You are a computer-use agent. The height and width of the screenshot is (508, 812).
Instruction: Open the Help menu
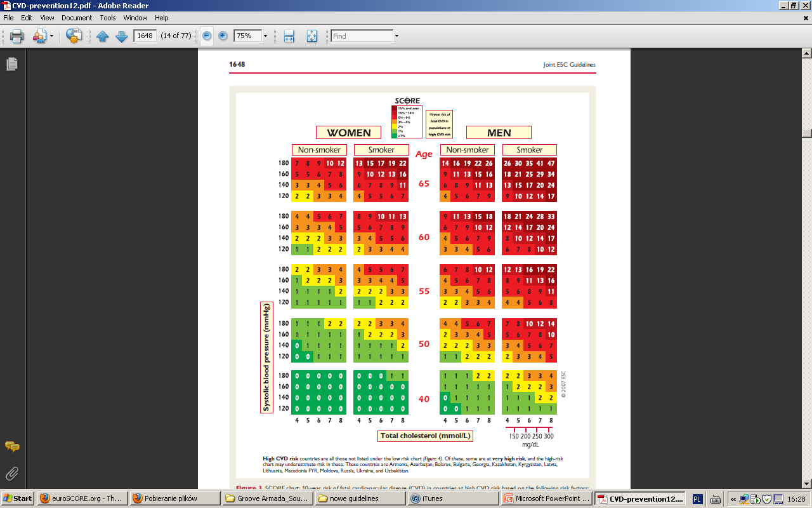click(162, 18)
